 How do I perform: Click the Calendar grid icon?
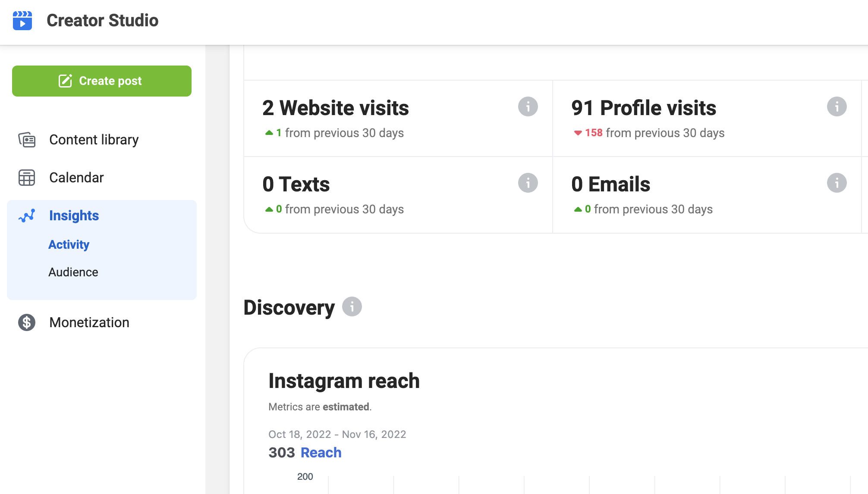[x=27, y=178]
